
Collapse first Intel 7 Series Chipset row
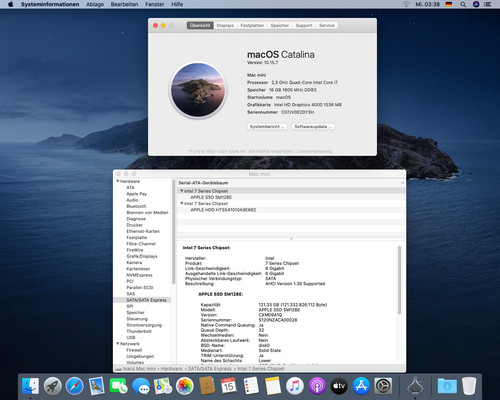[182, 191]
